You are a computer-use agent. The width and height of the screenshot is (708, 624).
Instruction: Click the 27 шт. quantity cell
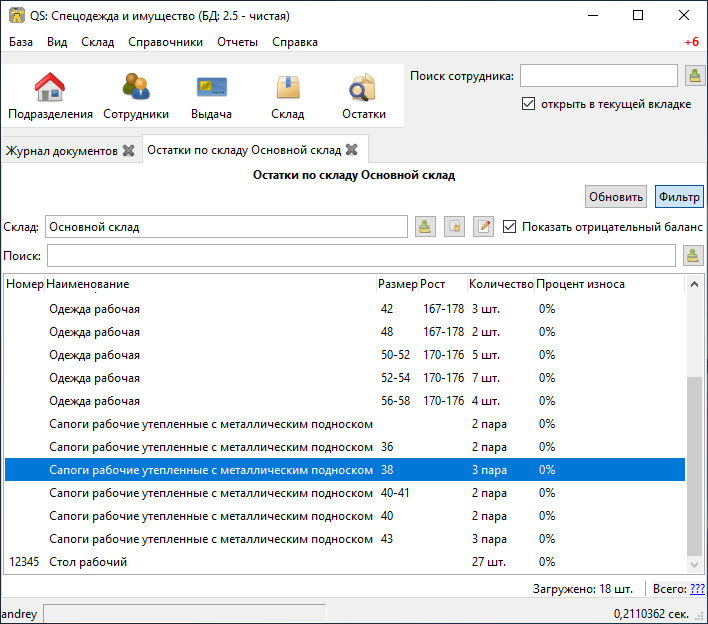[489, 562]
